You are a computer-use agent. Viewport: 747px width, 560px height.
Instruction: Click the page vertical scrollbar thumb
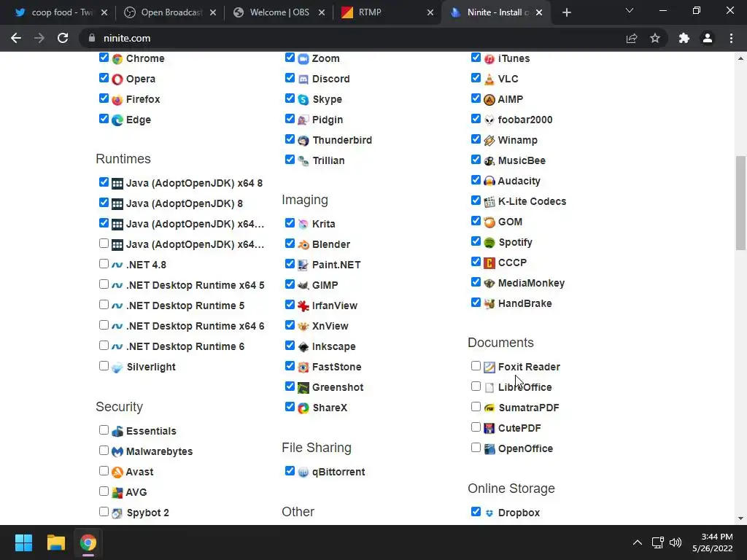(x=740, y=203)
